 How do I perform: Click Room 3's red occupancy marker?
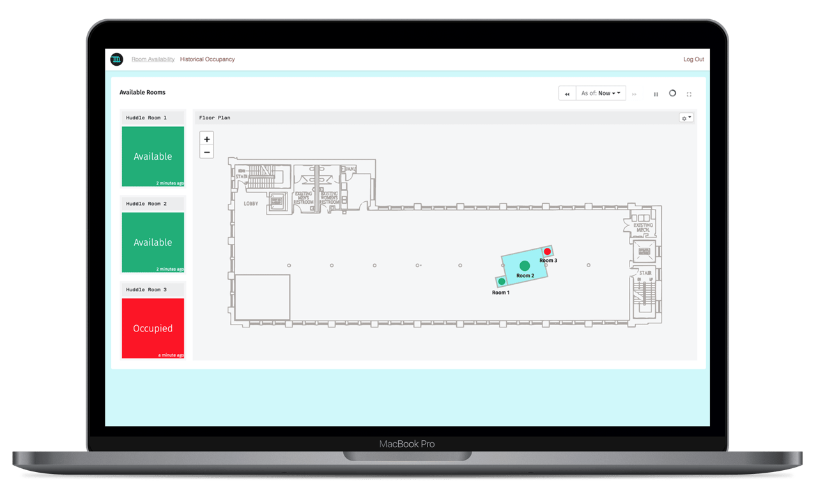pos(547,251)
